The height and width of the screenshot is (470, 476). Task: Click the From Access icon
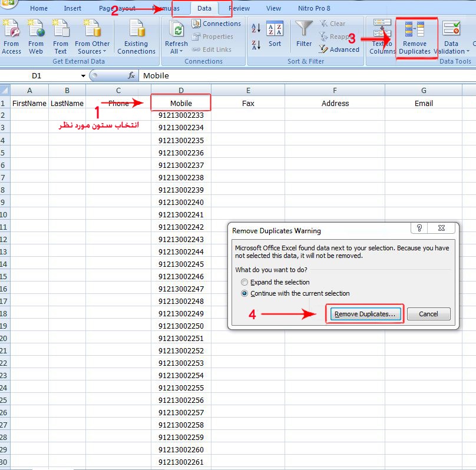tap(11, 37)
